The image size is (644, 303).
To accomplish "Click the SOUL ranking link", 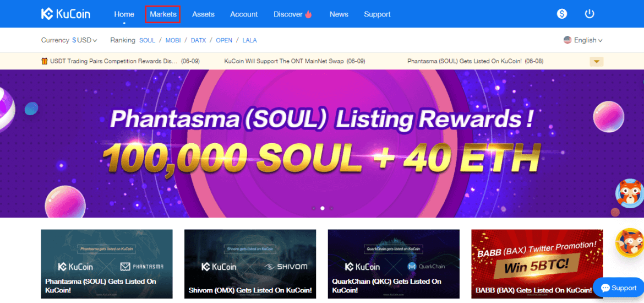I will click(148, 40).
